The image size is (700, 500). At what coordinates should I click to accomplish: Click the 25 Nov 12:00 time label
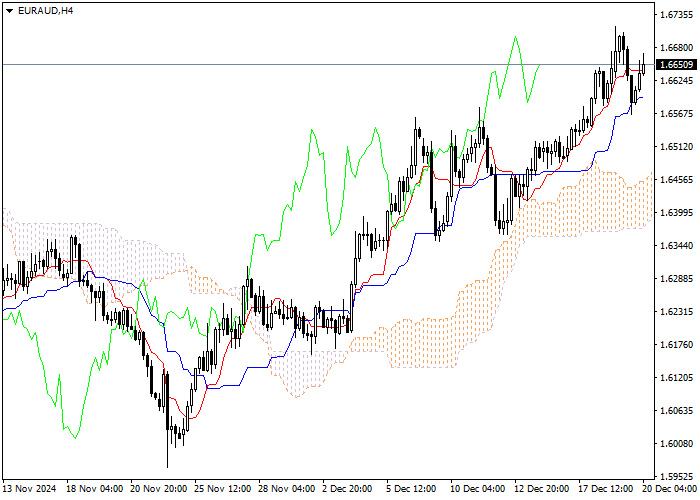pos(223,489)
